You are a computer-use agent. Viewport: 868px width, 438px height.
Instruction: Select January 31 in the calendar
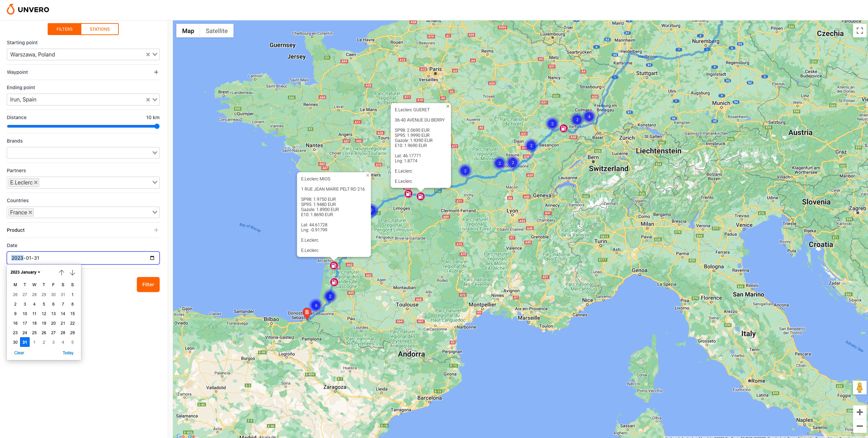tap(25, 342)
